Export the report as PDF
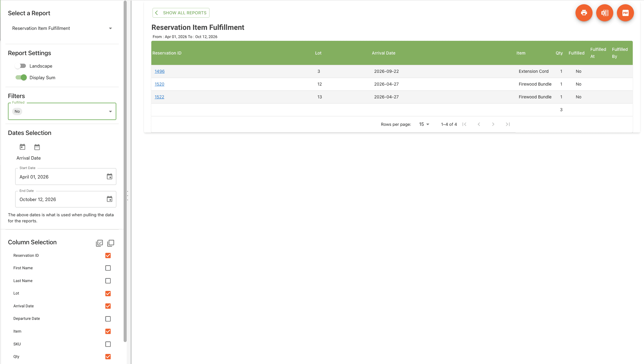644x364 pixels. (x=625, y=13)
